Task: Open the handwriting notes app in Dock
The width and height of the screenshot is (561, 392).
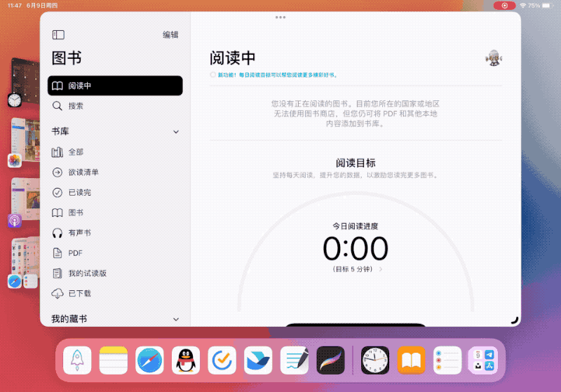Action: (295, 360)
